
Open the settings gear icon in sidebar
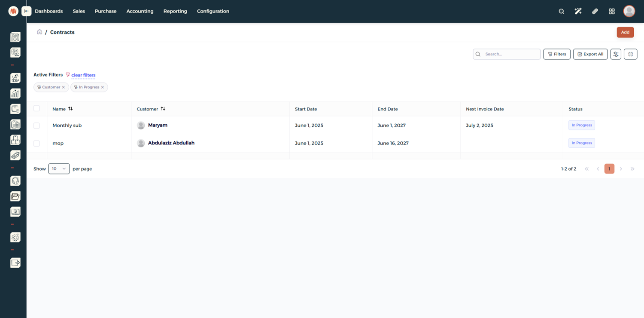(15, 238)
